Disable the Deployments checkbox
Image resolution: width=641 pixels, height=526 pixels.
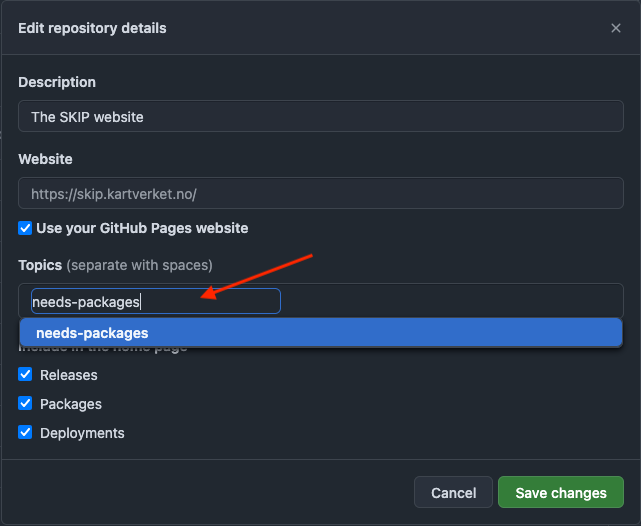[25, 433]
